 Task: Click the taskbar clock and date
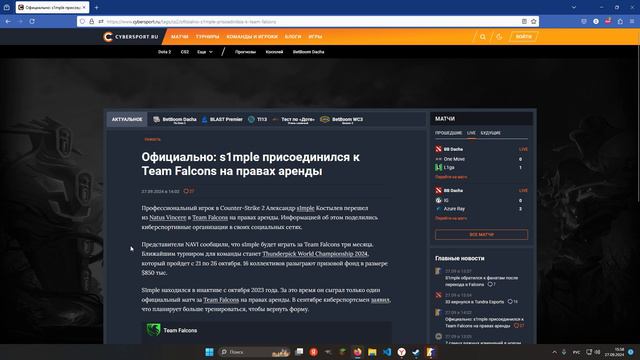pos(614,352)
